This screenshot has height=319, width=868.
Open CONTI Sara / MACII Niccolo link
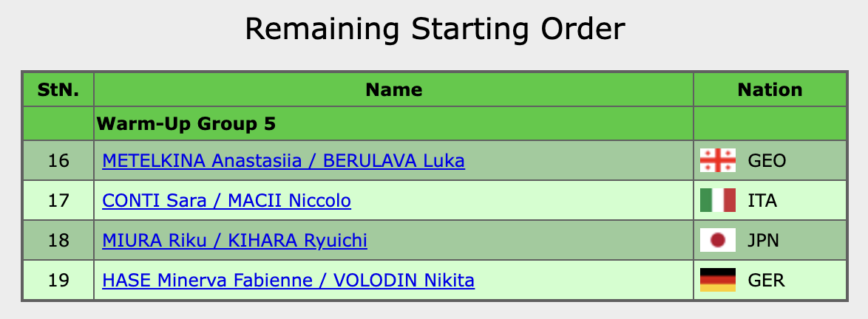[226, 200]
